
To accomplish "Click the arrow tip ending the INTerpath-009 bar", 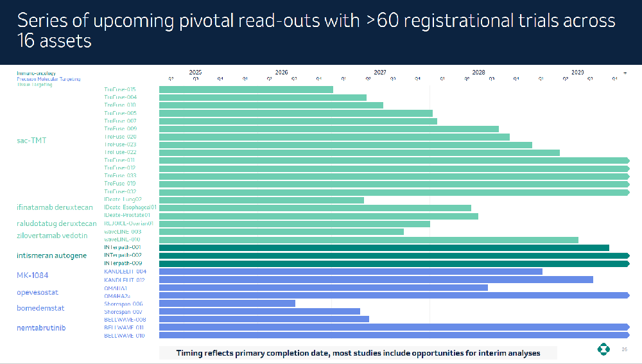I will click(x=627, y=263).
